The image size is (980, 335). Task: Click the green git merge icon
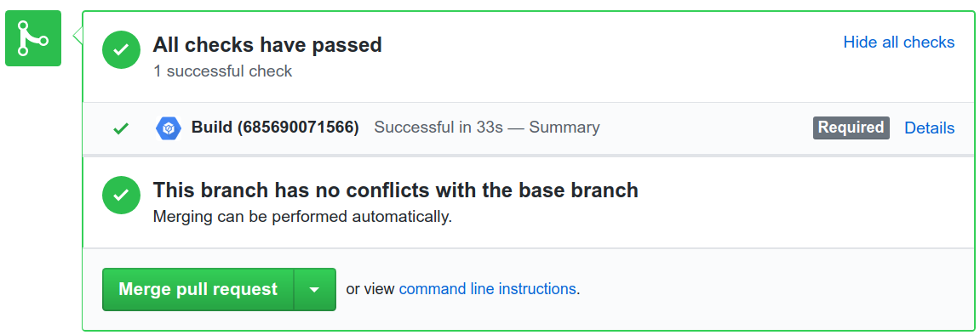pyautogui.click(x=33, y=38)
